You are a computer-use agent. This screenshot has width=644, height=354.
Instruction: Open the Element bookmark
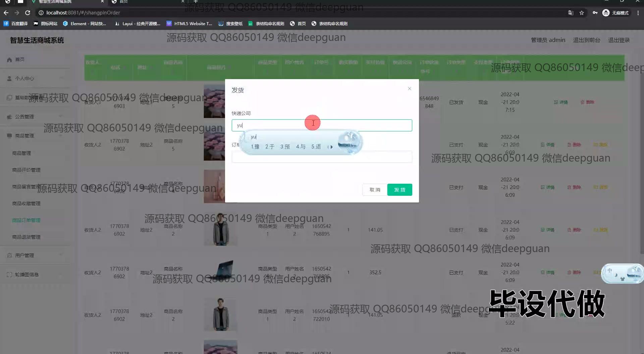85,23
